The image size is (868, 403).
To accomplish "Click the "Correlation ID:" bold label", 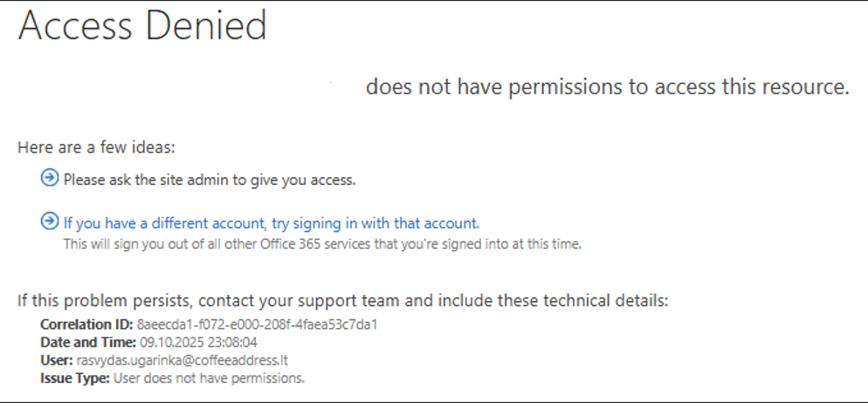I will [86, 324].
